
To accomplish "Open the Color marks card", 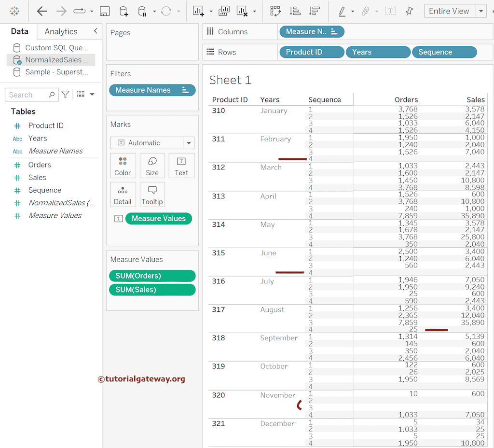I will point(123,166).
